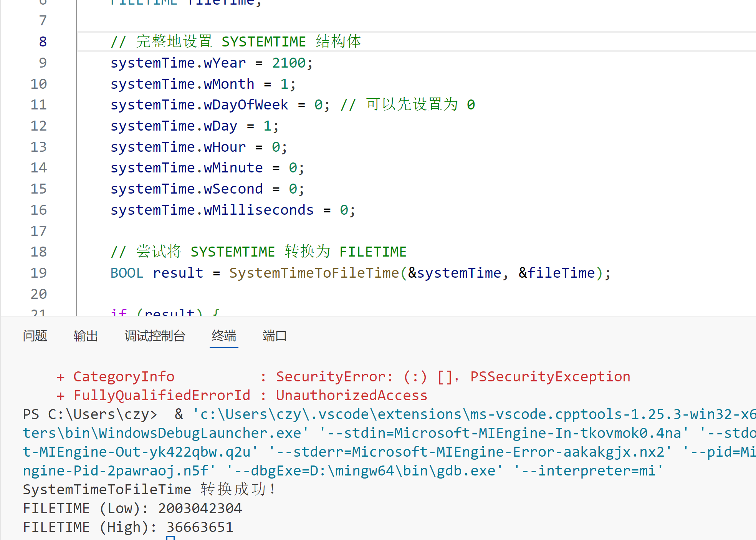
Task: Click the 'result' variable on line 19
Action: [x=178, y=273]
